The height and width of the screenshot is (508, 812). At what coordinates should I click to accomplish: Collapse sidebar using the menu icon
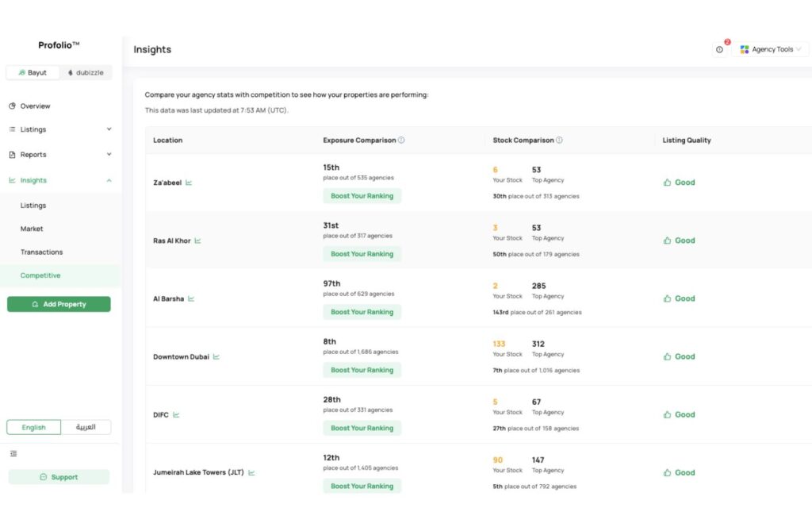tap(13, 453)
